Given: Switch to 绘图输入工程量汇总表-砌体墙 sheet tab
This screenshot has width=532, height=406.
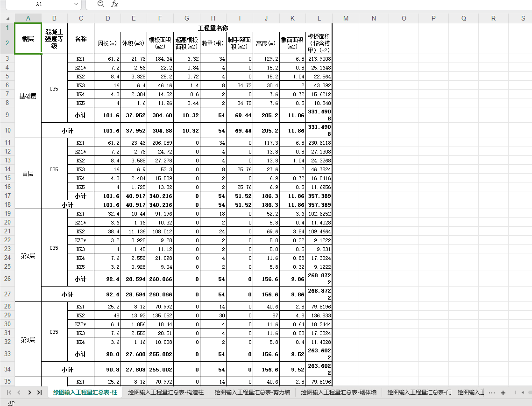Looking at the screenshot, I should (x=339, y=392).
